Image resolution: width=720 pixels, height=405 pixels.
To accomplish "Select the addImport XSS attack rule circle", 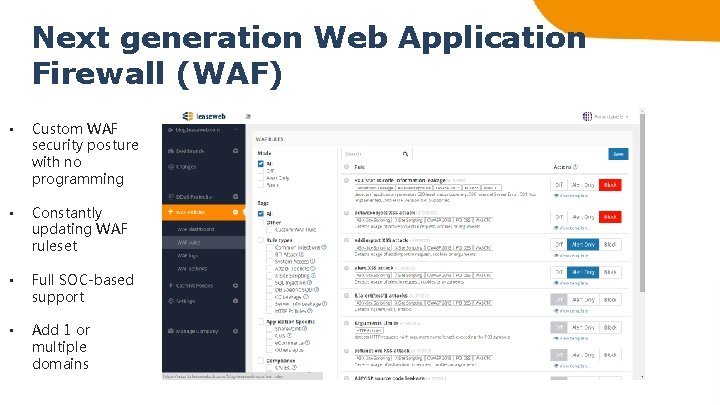I will 347,240.
